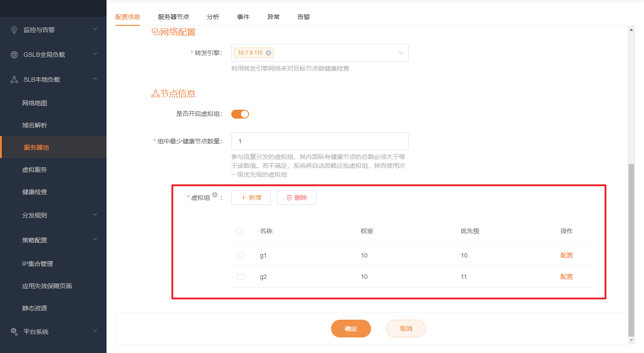
Task: Click the plus icon in the 新增 button
Action: 243,198
